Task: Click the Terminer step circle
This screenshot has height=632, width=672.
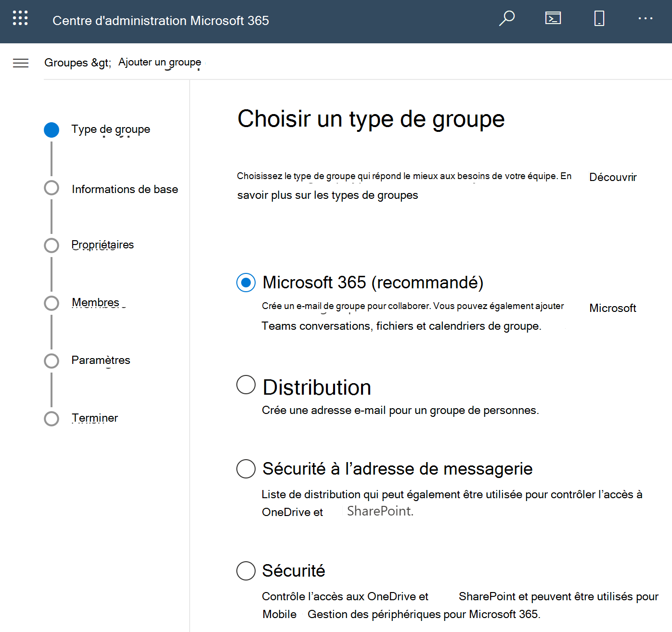Action: [x=52, y=419]
